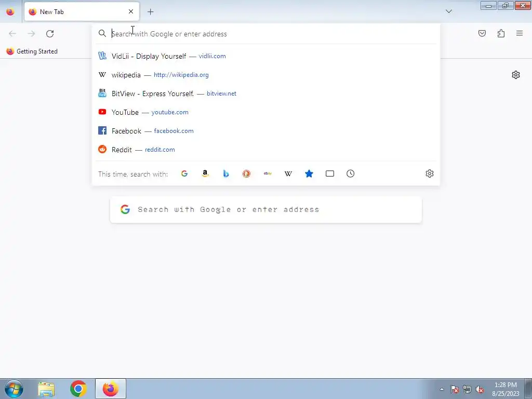Reload the current page
Image resolution: width=532 pixels, height=399 pixels.
coord(50,34)
